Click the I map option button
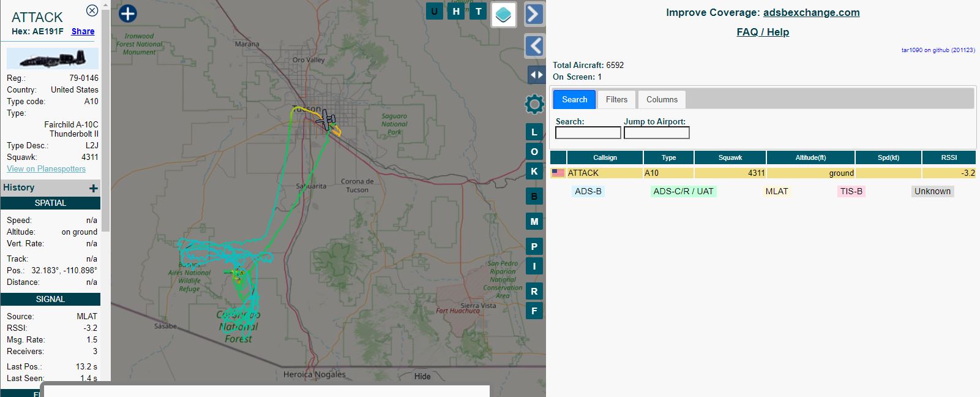Screen dimensions: 980x397 pos(534,266)
